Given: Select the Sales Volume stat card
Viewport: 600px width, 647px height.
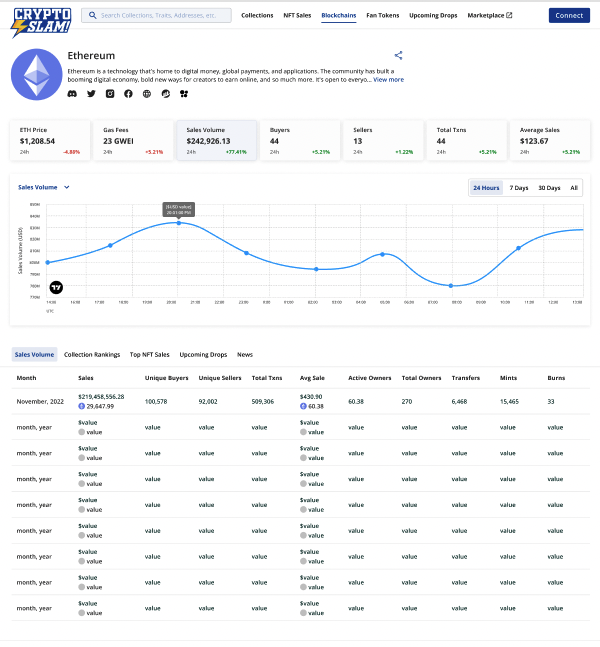Looking at the screenshot, I should tap(217, 140).
